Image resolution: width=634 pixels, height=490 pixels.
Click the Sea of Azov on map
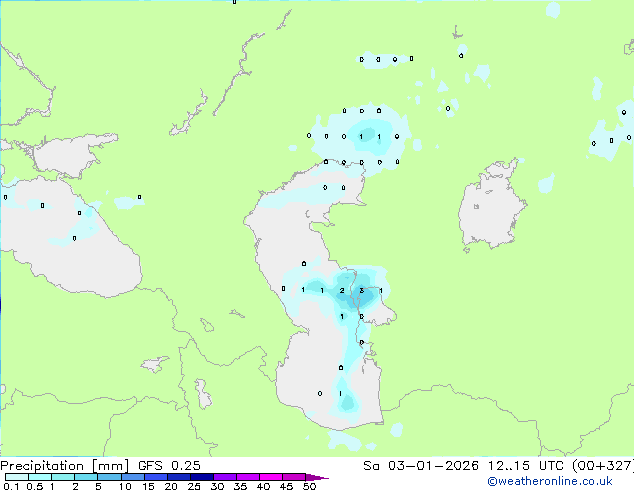point(71,156)
